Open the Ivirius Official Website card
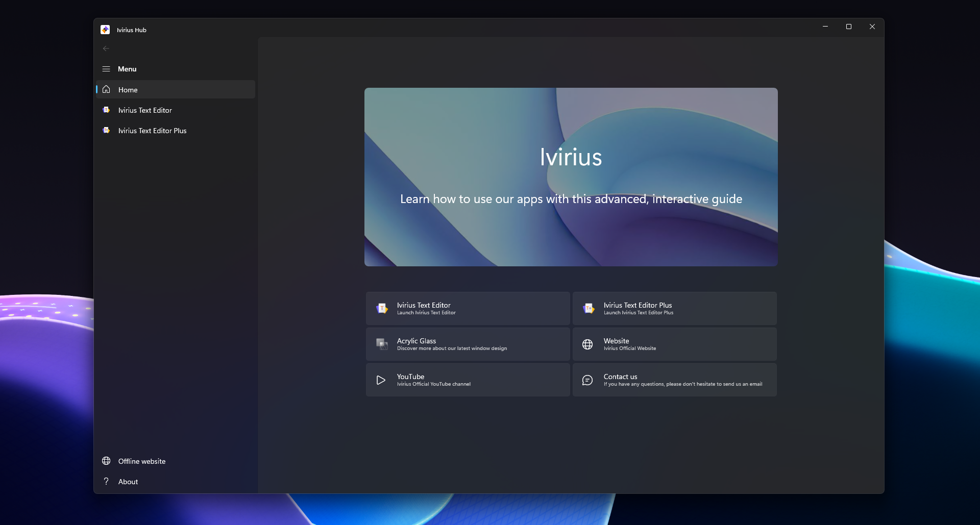 coord(674,344)
